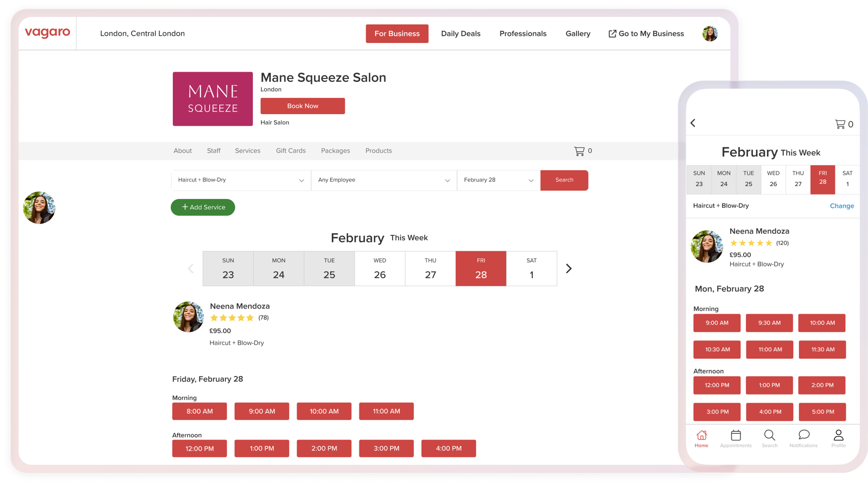This screenshot has height=485, width=868.
Task: Expand the February 28 date dropdown
Action: [499, 180]
